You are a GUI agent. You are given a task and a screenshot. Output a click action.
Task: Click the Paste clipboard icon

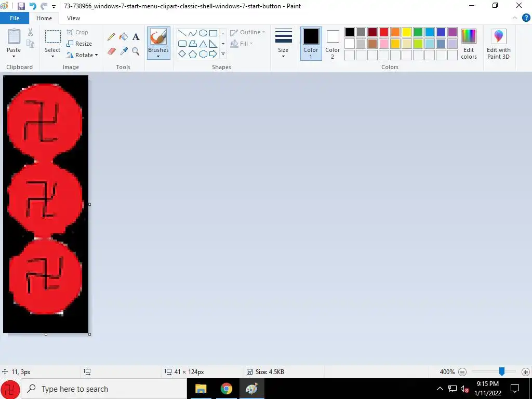[x=14, y=36]
